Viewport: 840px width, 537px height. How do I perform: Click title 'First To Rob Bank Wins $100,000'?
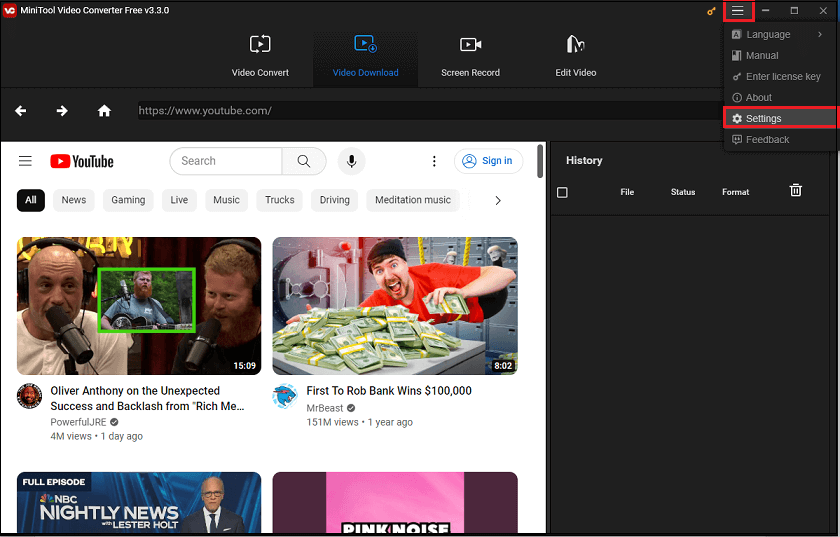[x=389, y=391]
